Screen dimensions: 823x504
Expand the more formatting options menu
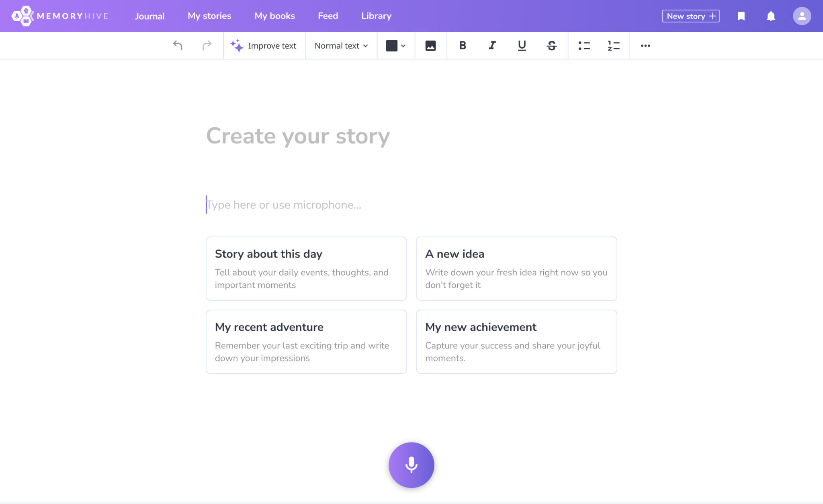(x=645, y=45)
